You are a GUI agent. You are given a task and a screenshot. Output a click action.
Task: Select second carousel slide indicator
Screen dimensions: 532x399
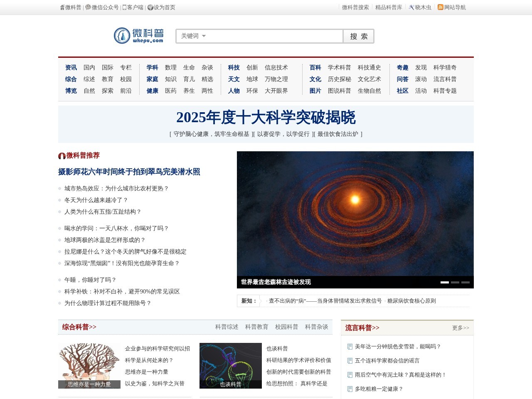click(455, 282)
